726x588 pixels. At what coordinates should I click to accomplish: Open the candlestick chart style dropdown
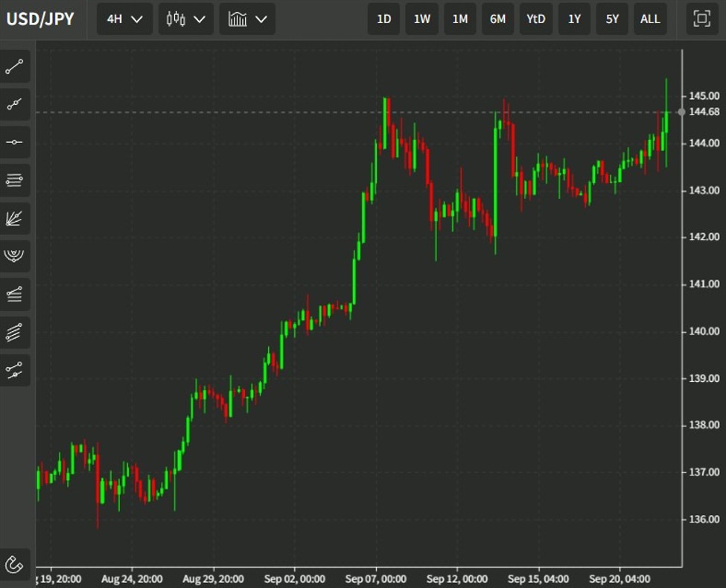tap(185, 19)
